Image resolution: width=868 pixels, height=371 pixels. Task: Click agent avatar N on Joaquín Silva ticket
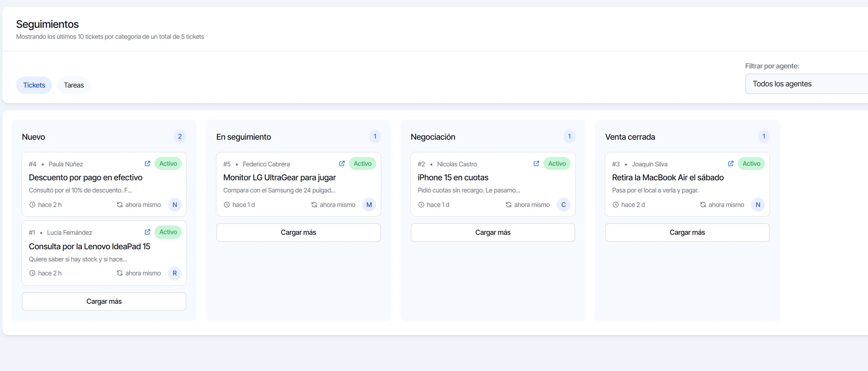(x=758, y=205)
